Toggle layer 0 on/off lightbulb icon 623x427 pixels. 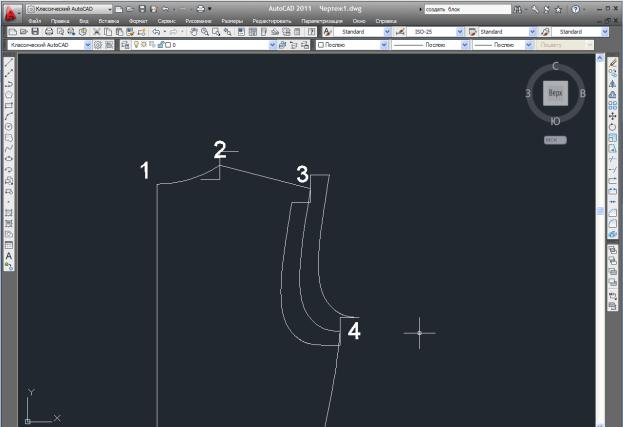tap(136, 45)
